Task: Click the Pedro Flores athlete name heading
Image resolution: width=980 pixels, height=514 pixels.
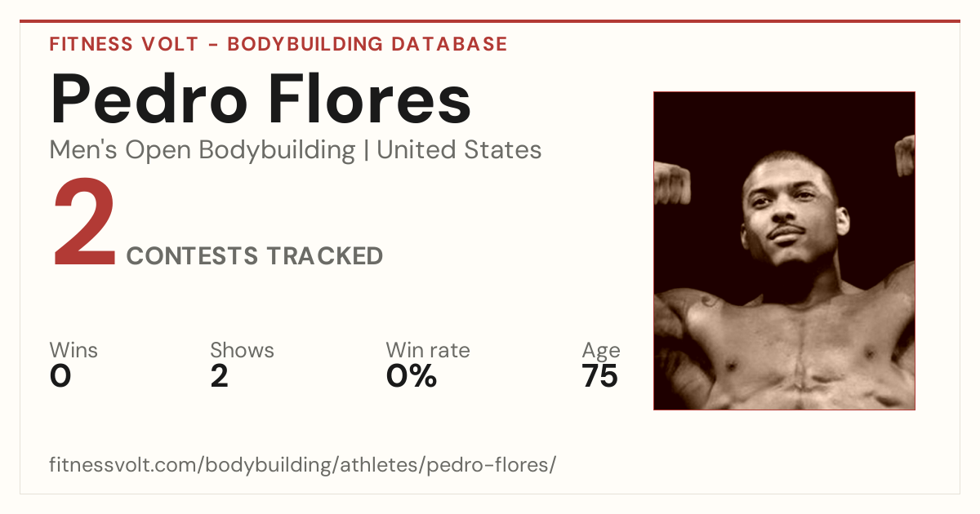Action: [261, 100]
